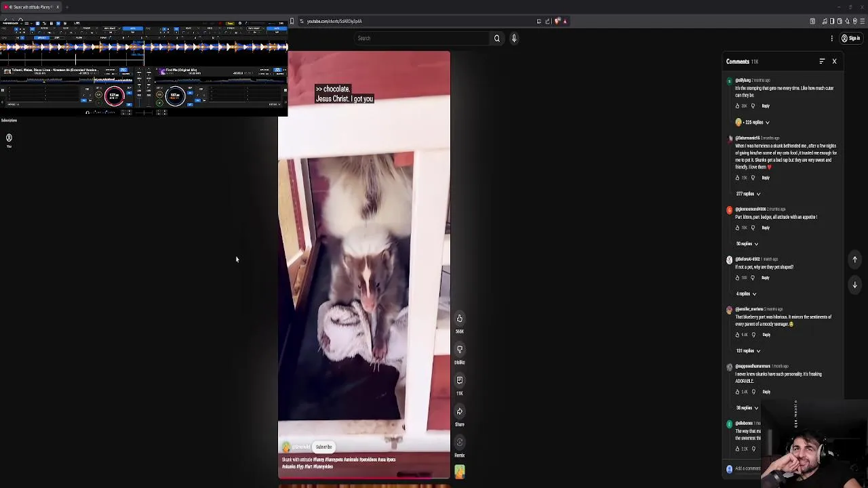Open the You profile sidebar icon
868x488 pixels.
(9, 140)
